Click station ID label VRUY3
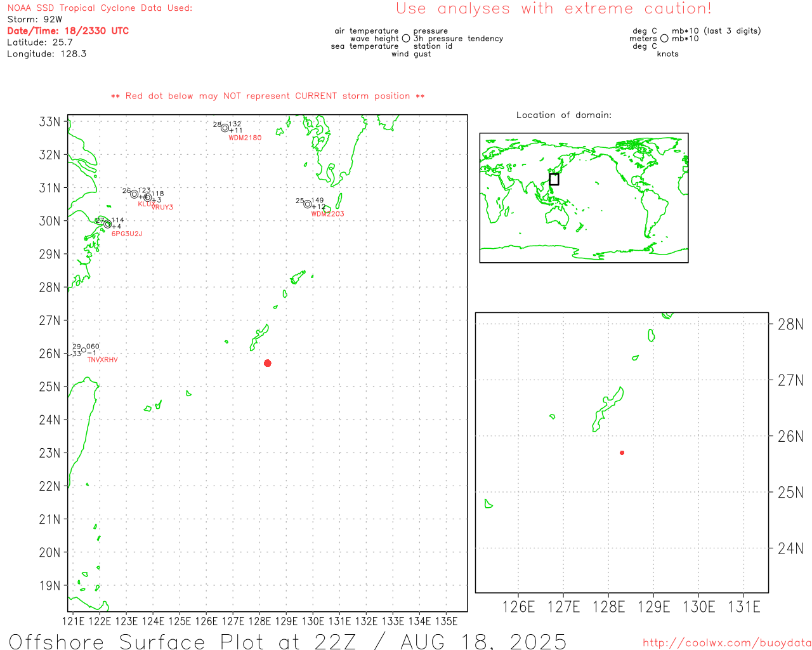Image resolution: width=812 pixels, height=650 pixels. 162,208
